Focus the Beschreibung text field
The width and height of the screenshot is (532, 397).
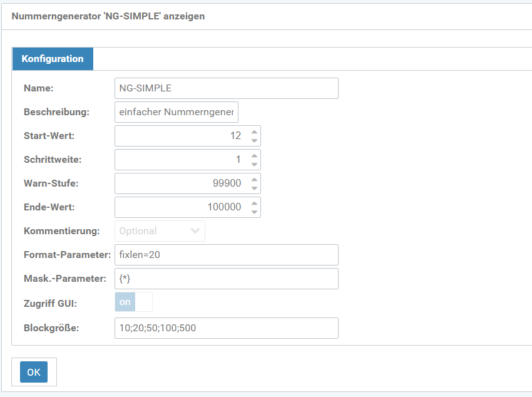176,112
